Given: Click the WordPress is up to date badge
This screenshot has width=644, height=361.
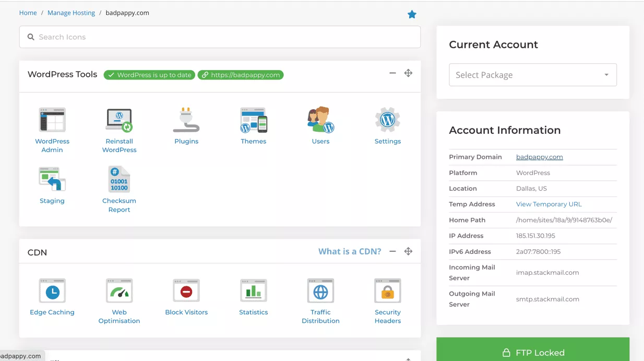Looking at the screenshot, I should (149, 75).
